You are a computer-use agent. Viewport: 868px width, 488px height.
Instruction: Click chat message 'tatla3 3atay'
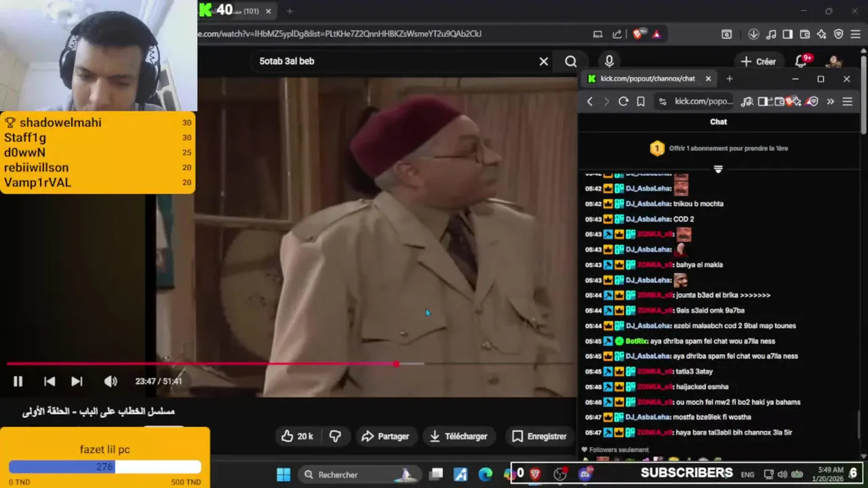click(x=694, y=371)
